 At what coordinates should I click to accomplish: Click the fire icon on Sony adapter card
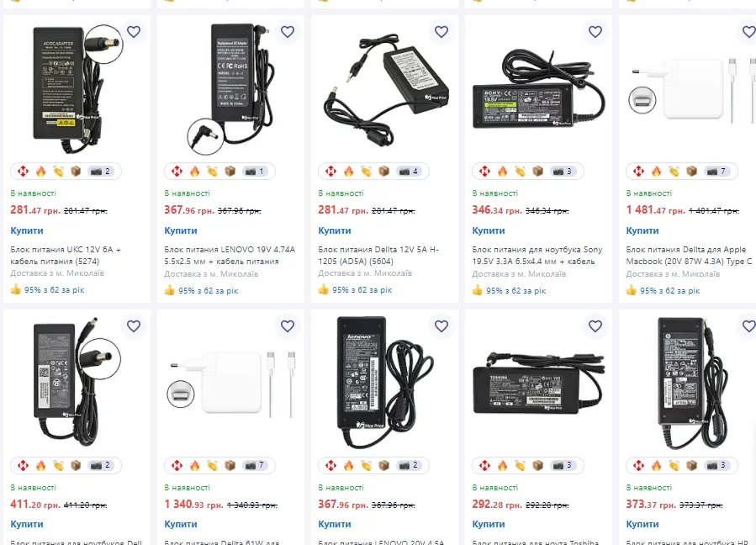point(503,172)
